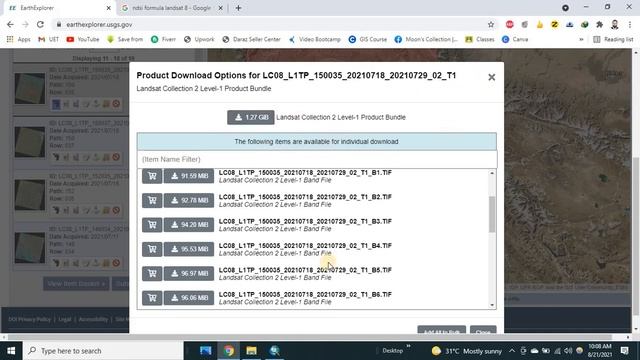The width and height of the screenshot is (640, 360).
Task: Expand hidden bookmarks chevron
Action: tap(581, 39)
